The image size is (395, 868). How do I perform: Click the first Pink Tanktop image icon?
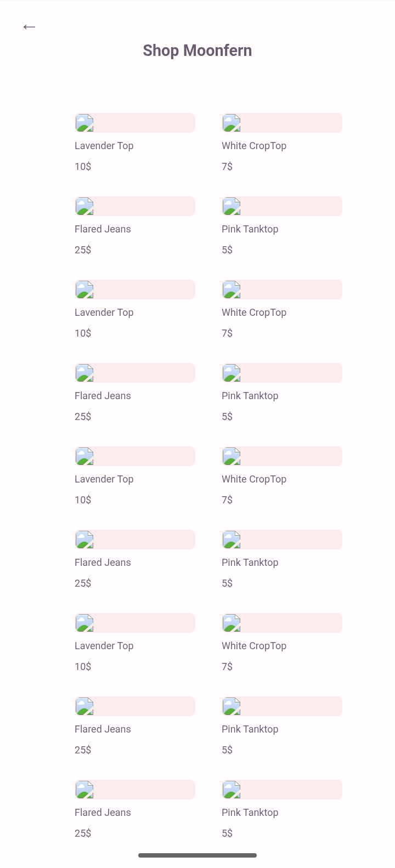(232, 207)
